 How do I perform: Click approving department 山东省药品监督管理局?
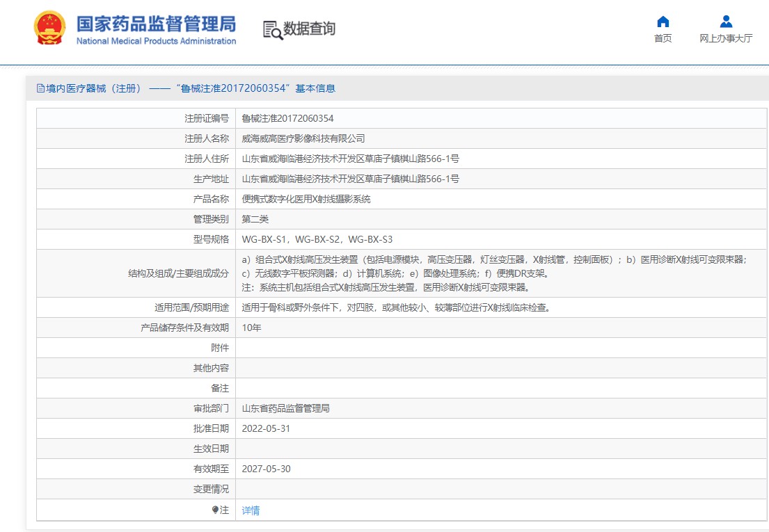285,408
